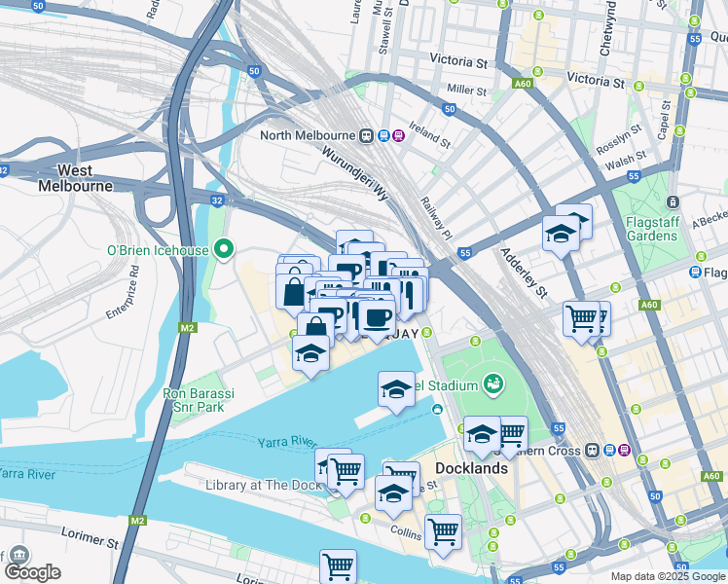Image resolution: width=728 pixels, height=584 pixels.
Task: Click the Google logo
Action: coord(33,572)
